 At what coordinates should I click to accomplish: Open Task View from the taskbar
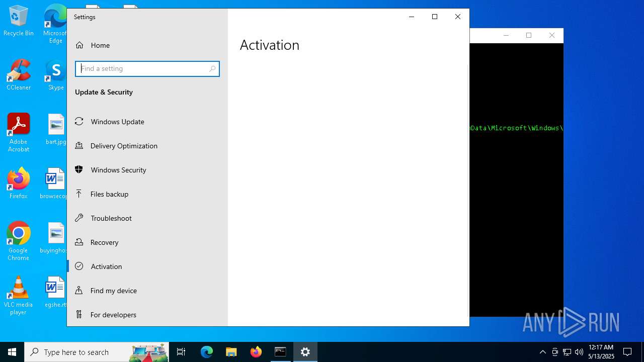tap(181, 352)
